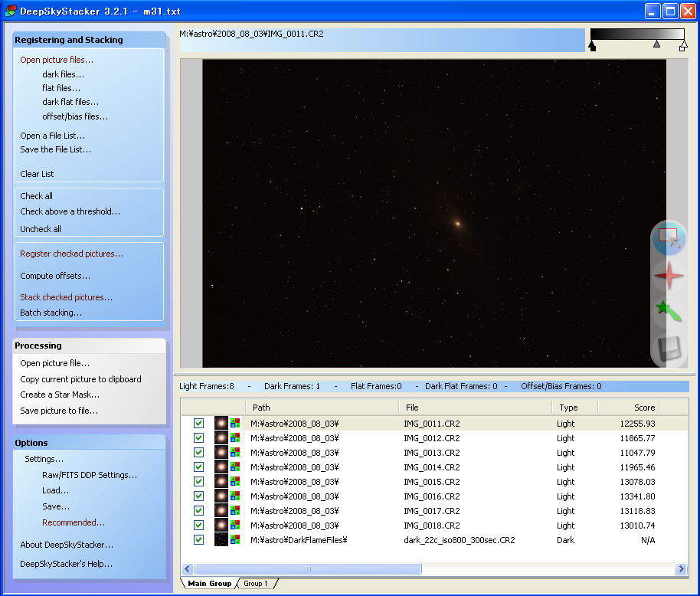Image resolution: width=700 pixels, height=596 pixels.
Task: Click Save... in Options
Action: pyautogui.click(x=56, y=506)
